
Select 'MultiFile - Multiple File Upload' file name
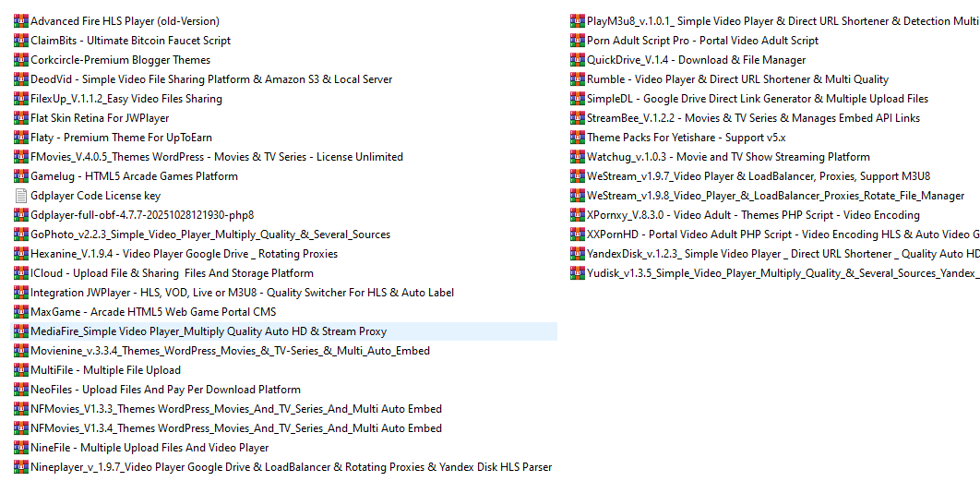pyautogui.click(x=105, y=370)
